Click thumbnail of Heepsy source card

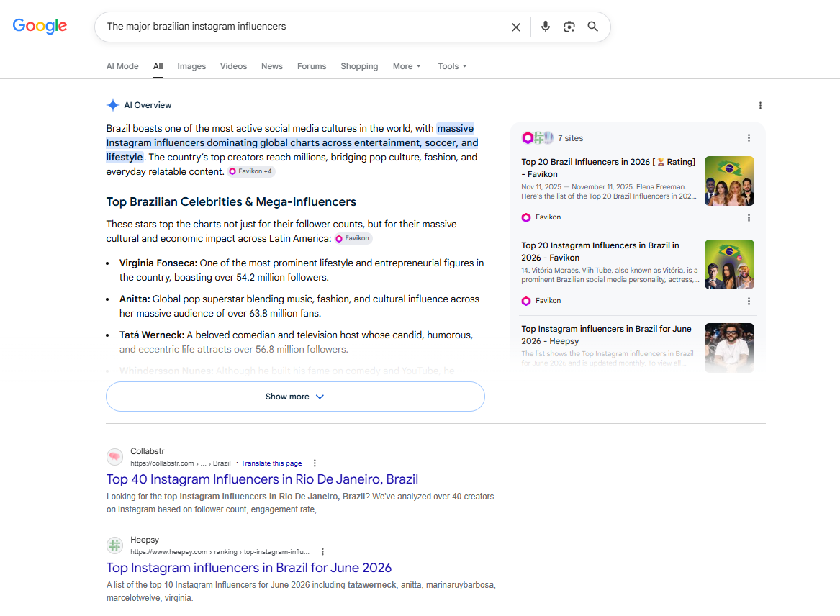(x=729, y=348)
